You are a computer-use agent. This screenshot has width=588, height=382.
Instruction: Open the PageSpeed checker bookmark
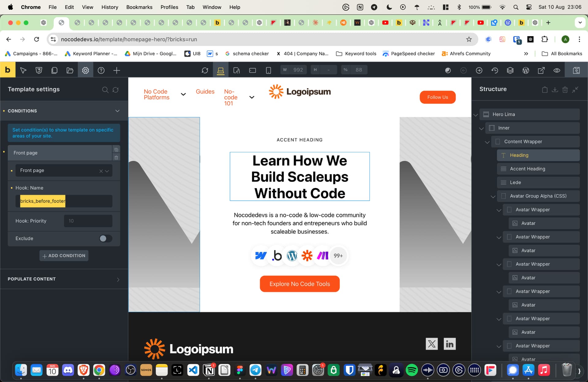click(409, 54)
